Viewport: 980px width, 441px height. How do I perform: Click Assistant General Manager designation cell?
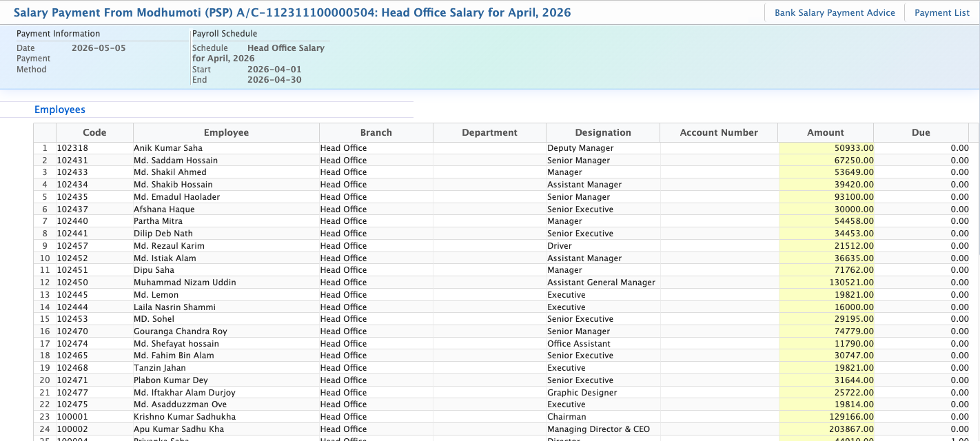click(601, 283)
